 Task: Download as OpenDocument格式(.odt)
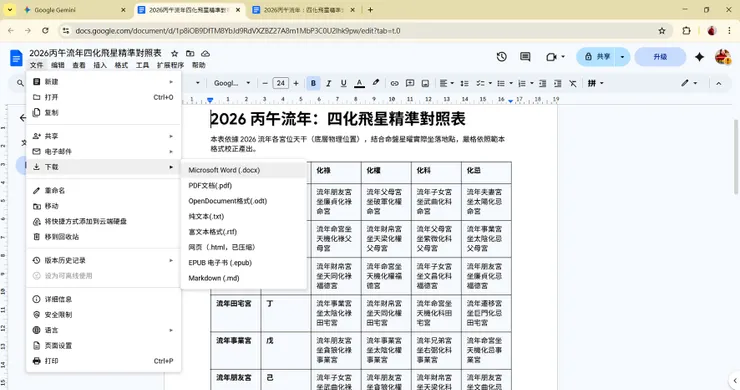pyautogui.click(x=244, y=201)
